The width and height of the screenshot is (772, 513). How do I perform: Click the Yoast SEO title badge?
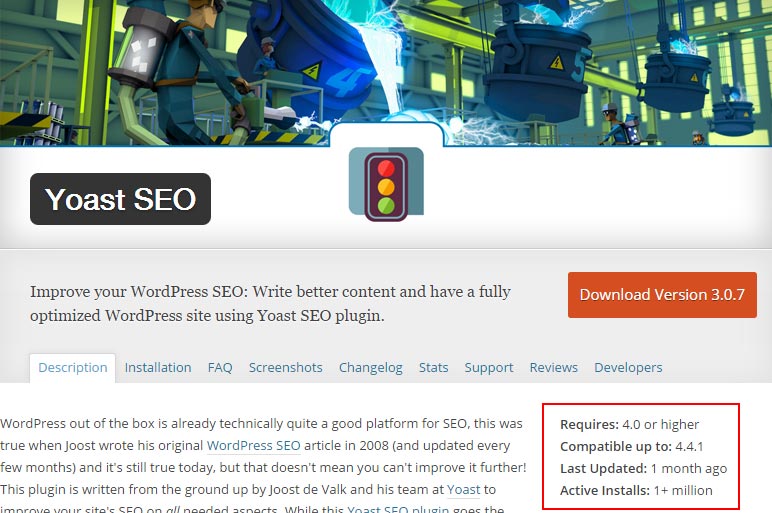(x=120, y=199)
